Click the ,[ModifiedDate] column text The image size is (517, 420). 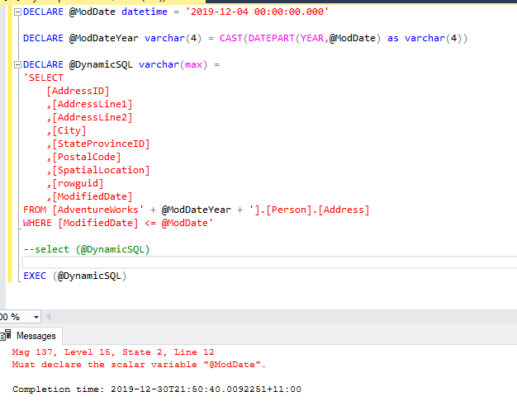[89, 196]
